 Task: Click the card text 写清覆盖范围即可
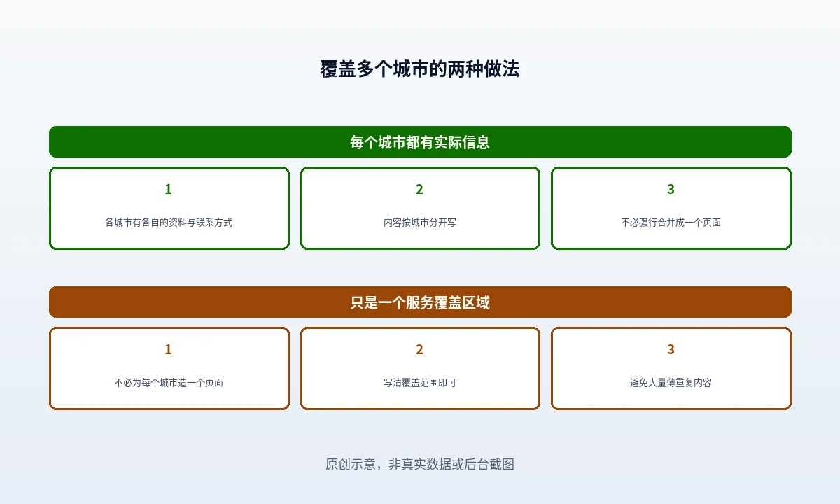420,383
